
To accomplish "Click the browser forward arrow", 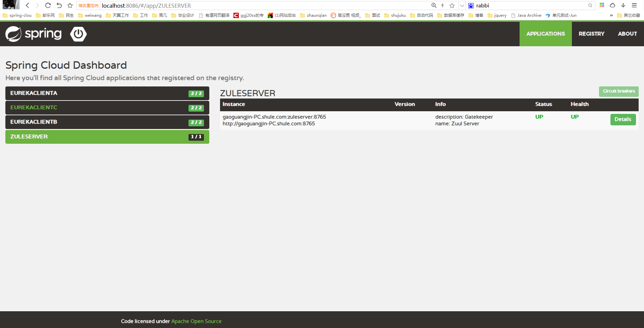I will click(x=37, y=5).
